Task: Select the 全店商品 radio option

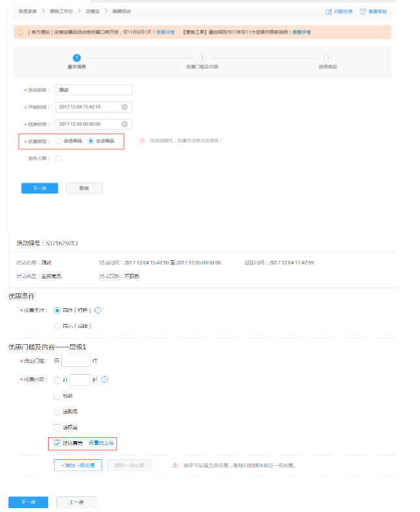Action: 91,141
